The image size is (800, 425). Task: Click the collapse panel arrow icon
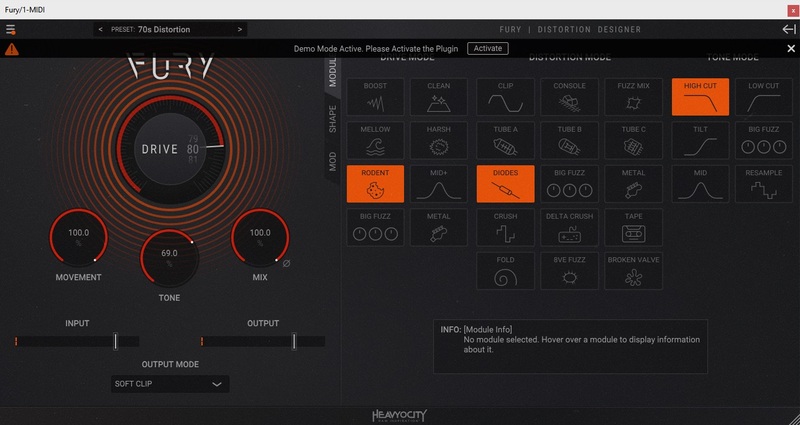[x=789, y=30]
